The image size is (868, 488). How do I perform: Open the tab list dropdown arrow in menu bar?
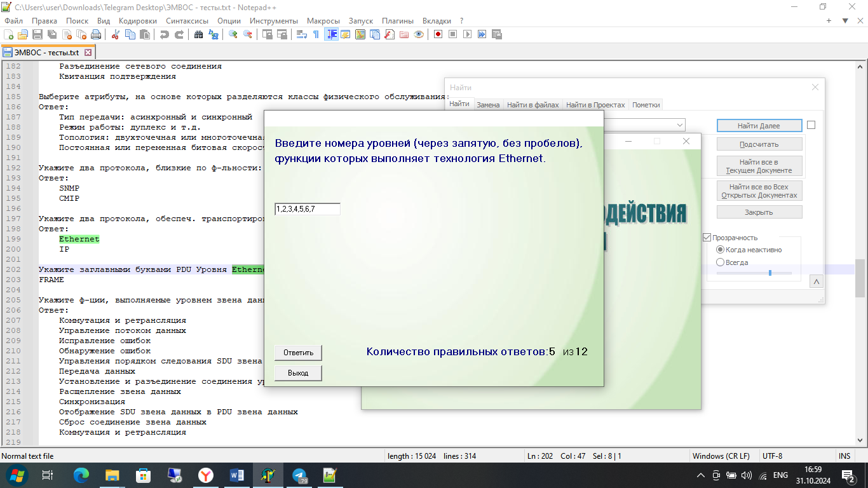pyautogui.click(x=845, y=21)
